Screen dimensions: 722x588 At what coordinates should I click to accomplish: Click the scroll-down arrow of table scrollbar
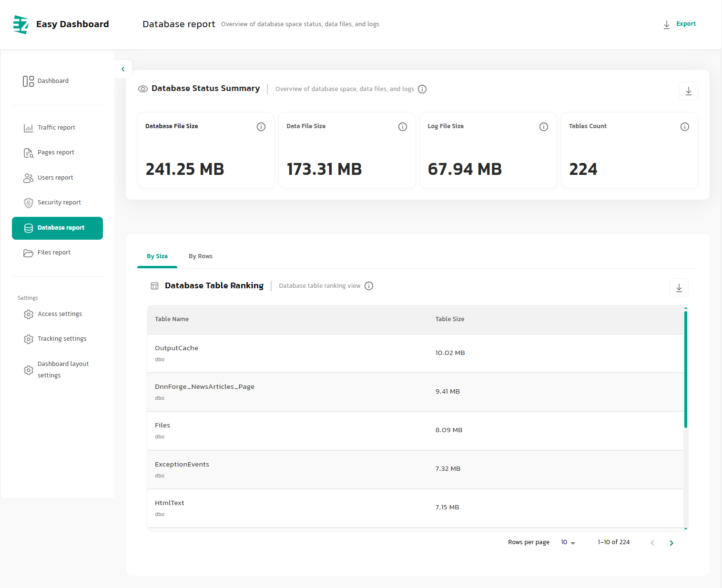point(686,528)
